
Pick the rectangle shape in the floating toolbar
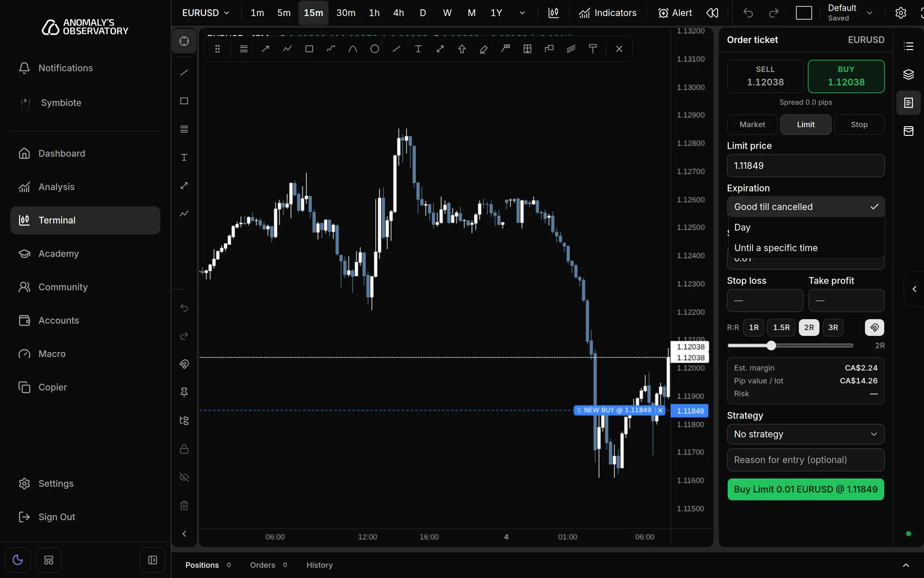[309, 49]
